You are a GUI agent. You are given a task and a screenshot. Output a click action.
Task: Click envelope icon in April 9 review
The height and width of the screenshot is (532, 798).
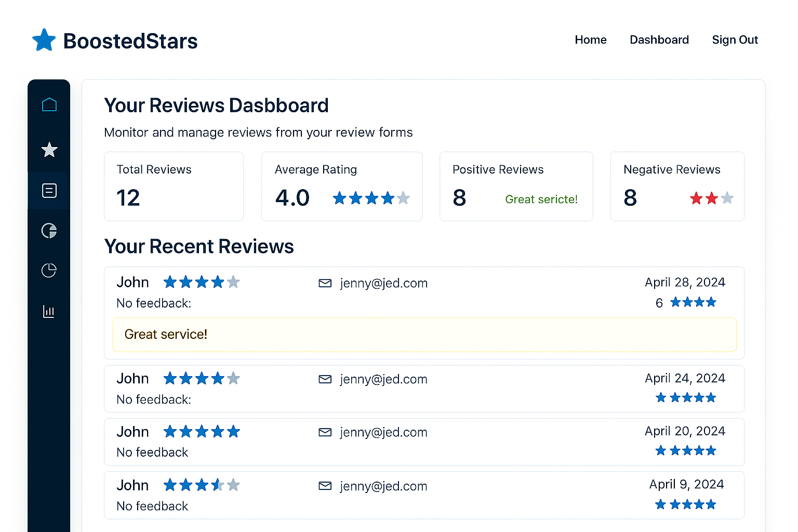(x=325, y=486)
